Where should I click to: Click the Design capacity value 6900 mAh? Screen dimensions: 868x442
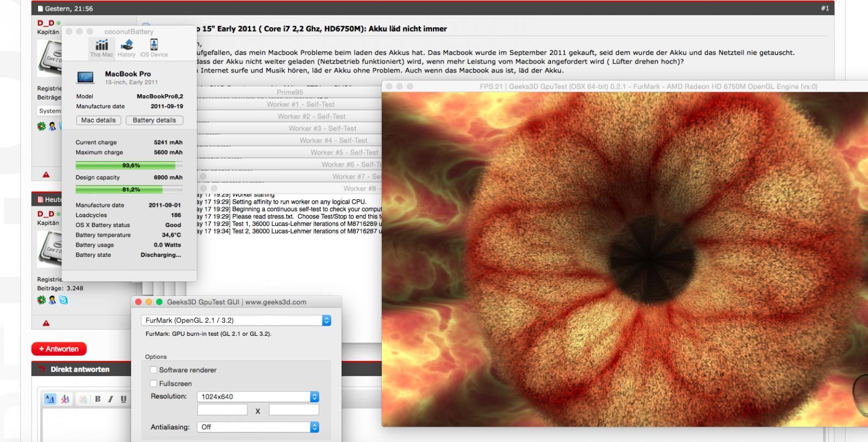168,177
